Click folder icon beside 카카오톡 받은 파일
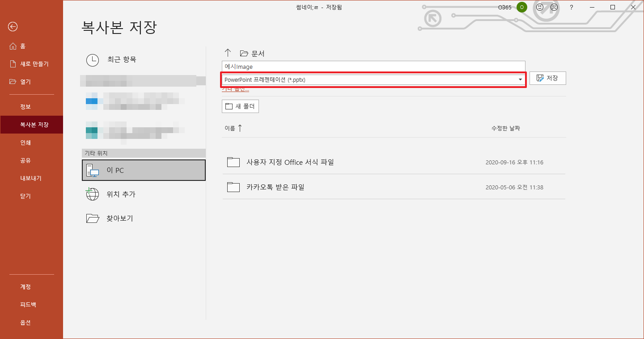The height and width of the screenshot is (339, 644). (x=233, y=187)
